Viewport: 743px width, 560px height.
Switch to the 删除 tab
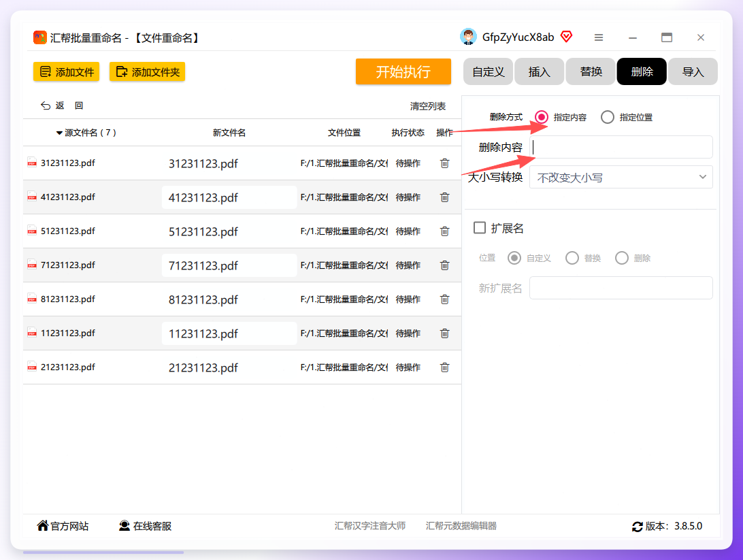pos(642,71)
